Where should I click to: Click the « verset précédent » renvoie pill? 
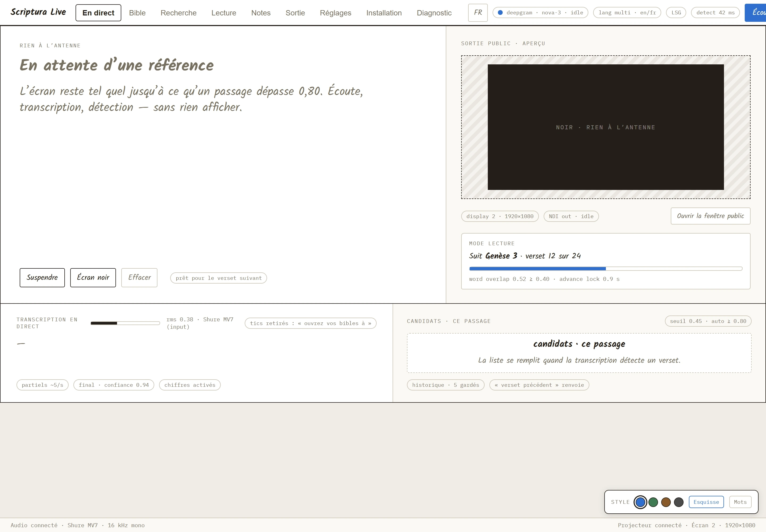539,385
